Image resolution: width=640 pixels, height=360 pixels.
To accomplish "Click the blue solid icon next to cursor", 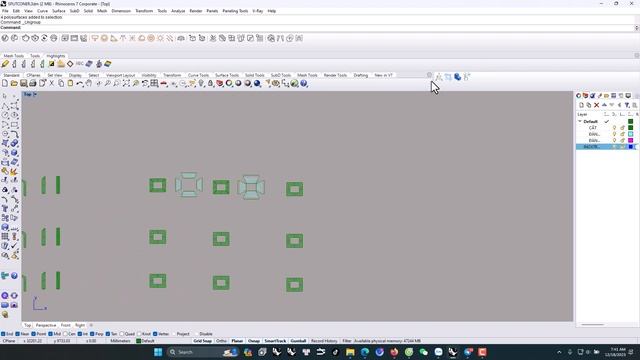I will [x=458, y=77].
